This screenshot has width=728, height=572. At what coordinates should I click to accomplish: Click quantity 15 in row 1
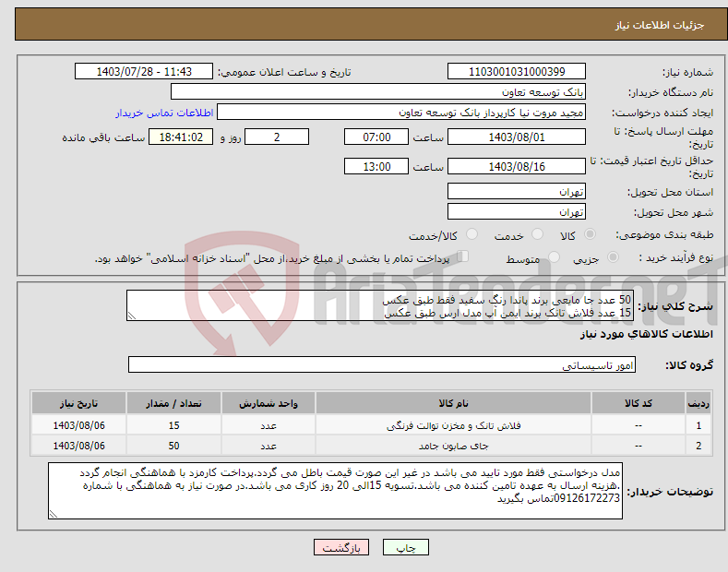173,425
